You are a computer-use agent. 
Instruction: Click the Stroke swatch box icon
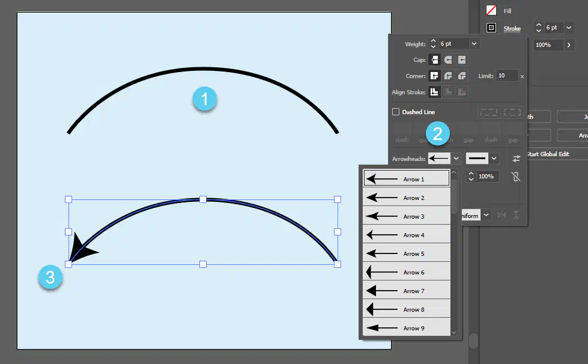point(491,28)
